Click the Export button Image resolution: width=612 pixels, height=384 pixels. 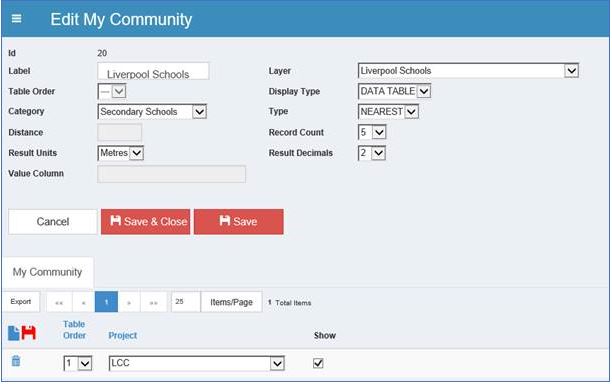pos(21,302)
